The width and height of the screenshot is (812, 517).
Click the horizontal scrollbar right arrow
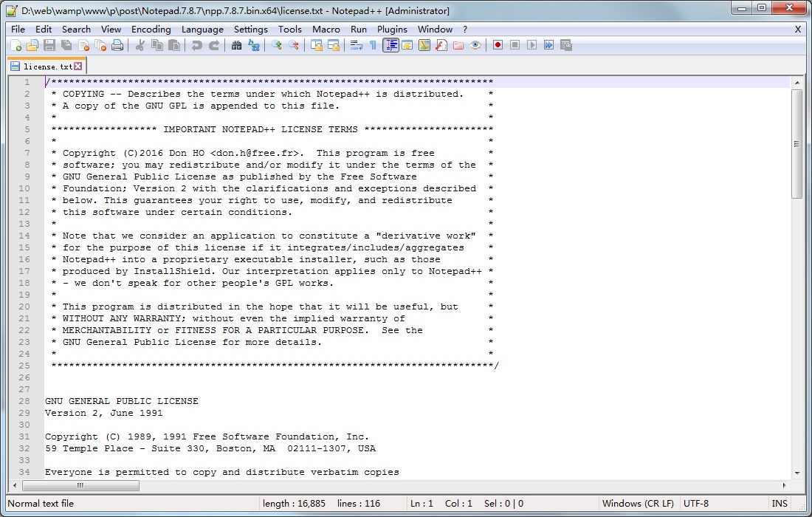coord(785,485)
